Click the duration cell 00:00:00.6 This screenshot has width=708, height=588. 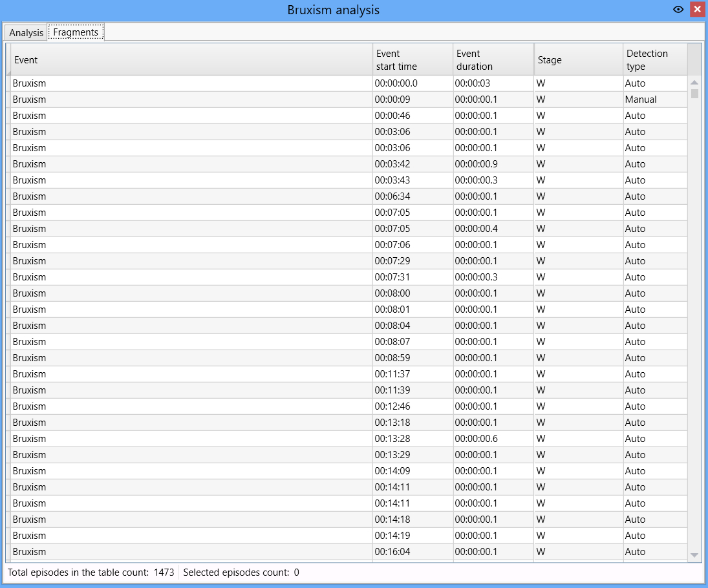(x=493, y=439)
